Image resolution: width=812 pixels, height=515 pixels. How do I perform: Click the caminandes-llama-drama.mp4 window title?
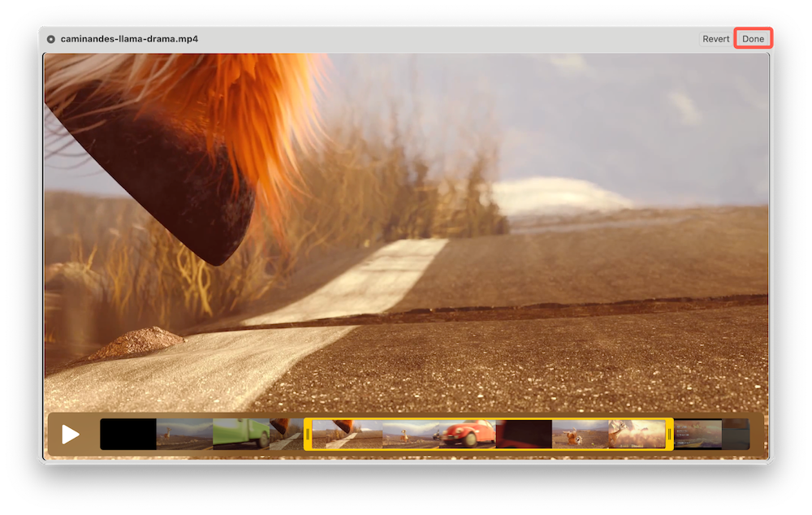pos(129,39)
